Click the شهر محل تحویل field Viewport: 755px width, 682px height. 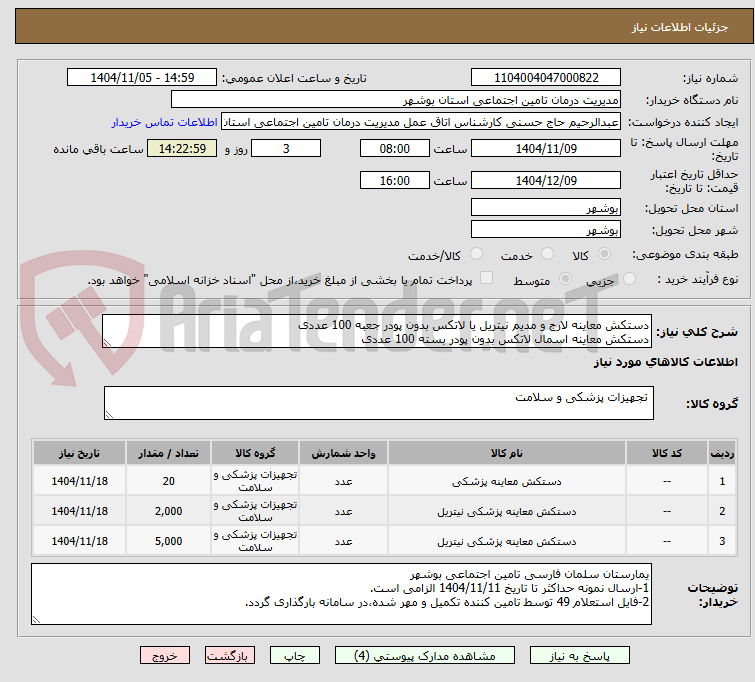click(546, 230)
